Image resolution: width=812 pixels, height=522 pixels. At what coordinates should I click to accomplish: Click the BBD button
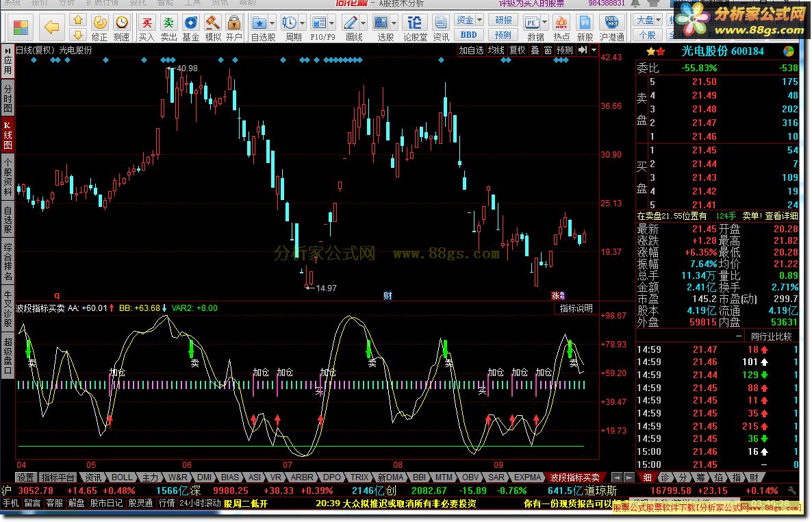tap(469, 35)
